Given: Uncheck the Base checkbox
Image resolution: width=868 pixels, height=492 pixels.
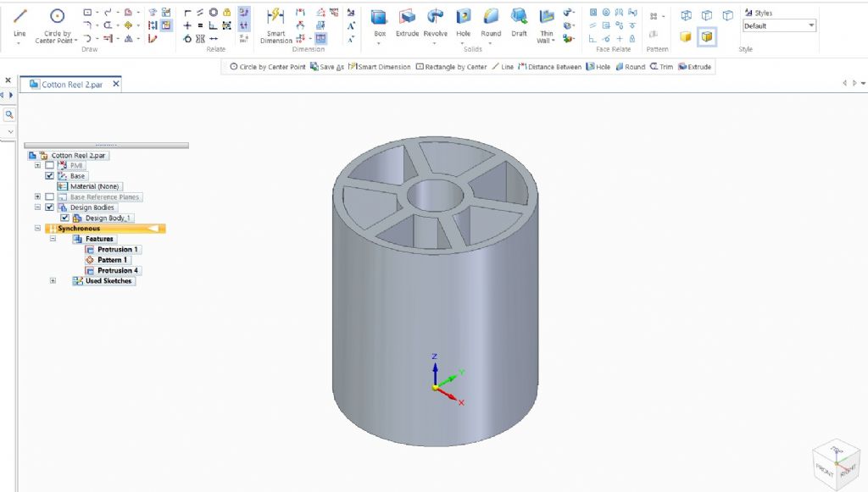Looking at the screenshot, I should (x=49, y=176).
